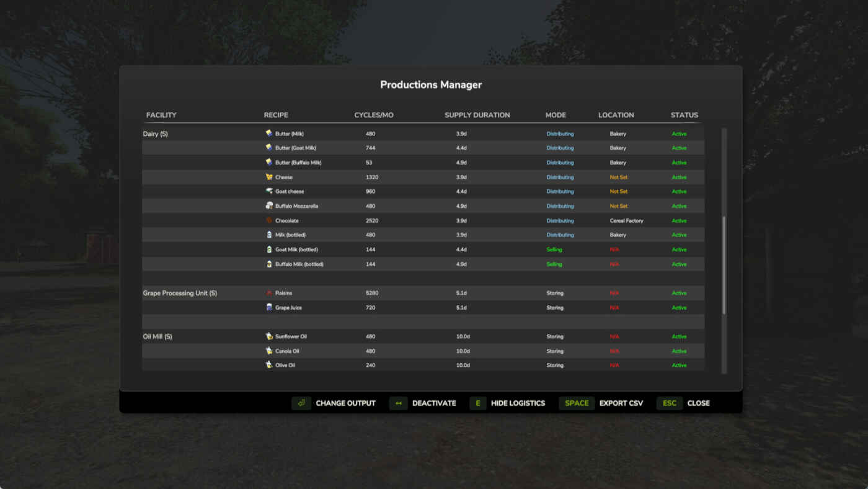This screenshot has height=489, width=868.
Task: Click the Sunflower Oil icon
Action: 269,336
